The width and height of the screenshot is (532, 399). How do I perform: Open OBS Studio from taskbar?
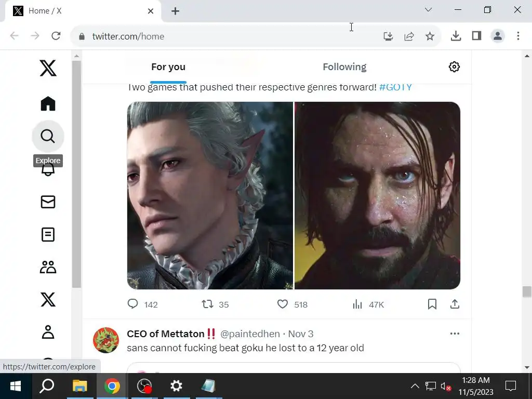click(x=144, y=386)
